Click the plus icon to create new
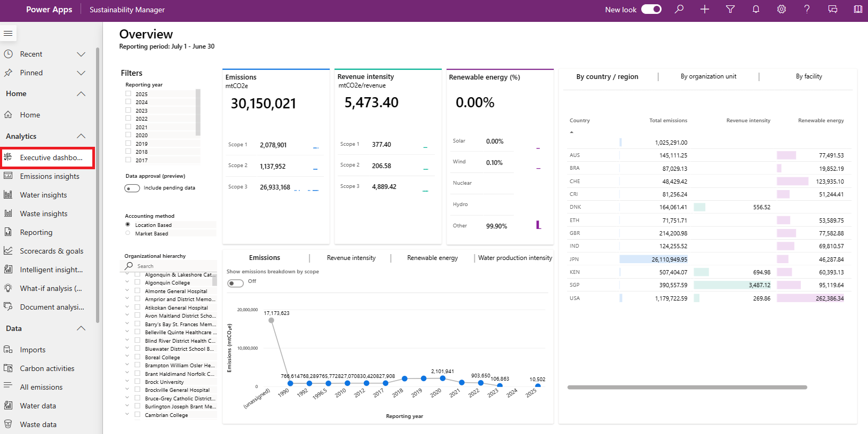This screenshot has height=434, width=868. tap(705, 9)
